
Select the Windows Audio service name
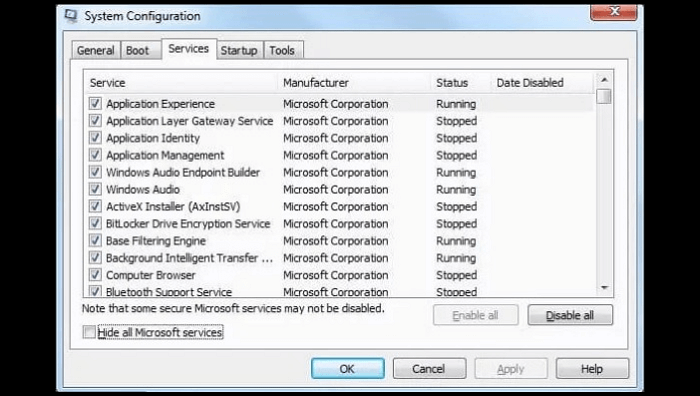click(143, 189)
